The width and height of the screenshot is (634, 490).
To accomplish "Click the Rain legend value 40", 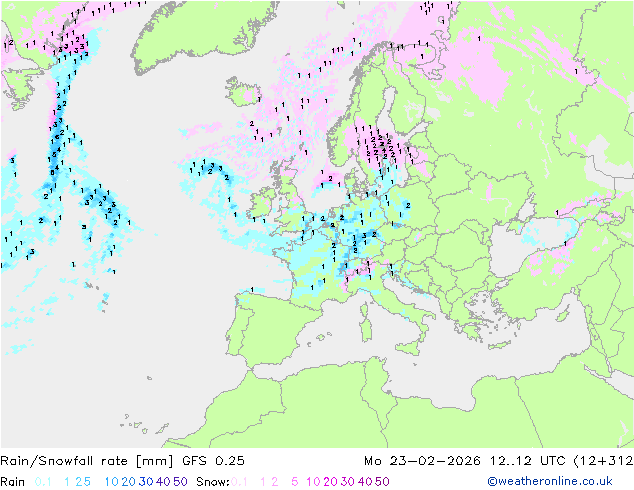I will pos(163,482).
